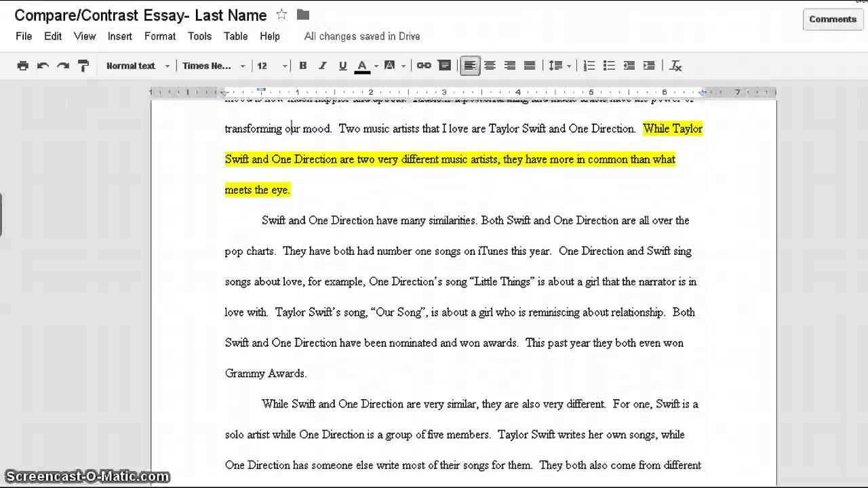
Task: Click the word 'iTunes' in the second paragraph
Action: [493, 251]
